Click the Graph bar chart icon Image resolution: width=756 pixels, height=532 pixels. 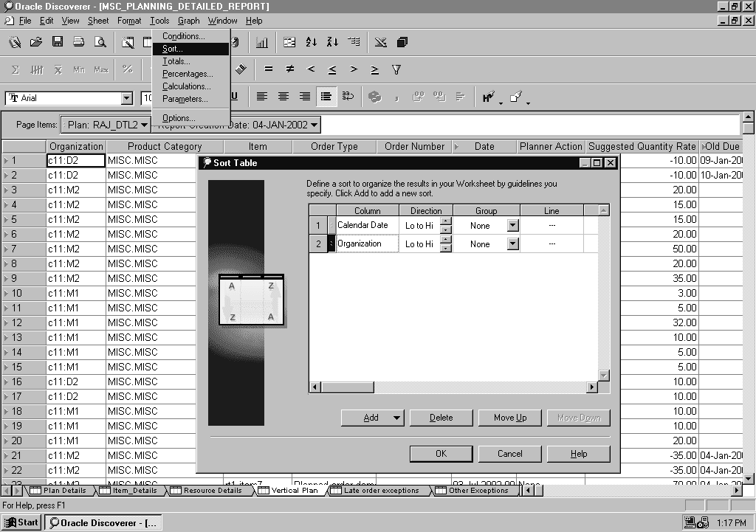pyautogui.click(x=262, y=42)
